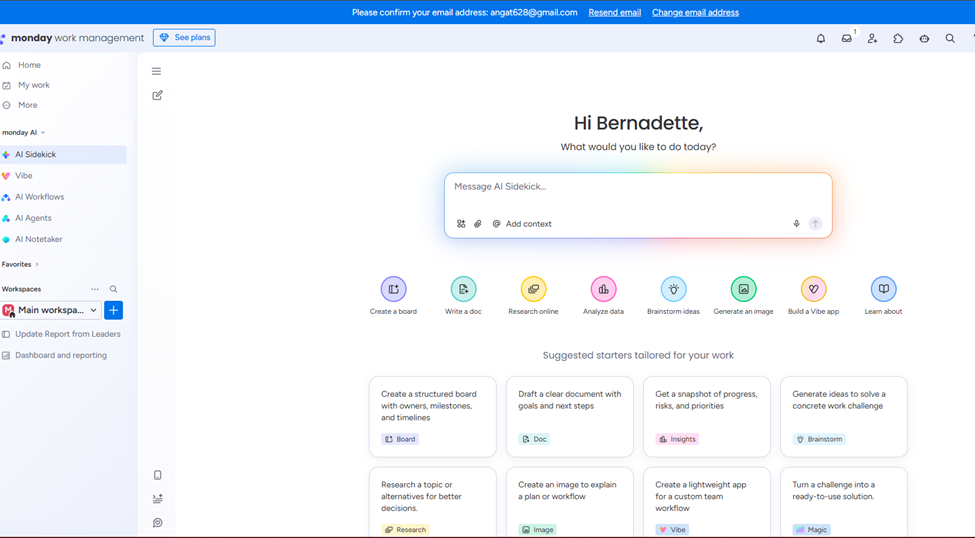Select Turn a challenge into solution card
Image resolution: width=975 pixels, height=538 pixels.
(844, 502)
